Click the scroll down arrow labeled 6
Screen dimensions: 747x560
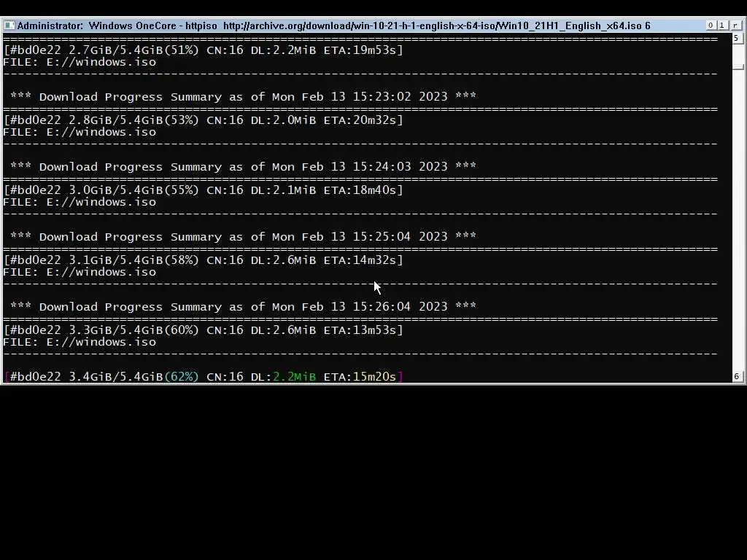click(x=737, y=377)
